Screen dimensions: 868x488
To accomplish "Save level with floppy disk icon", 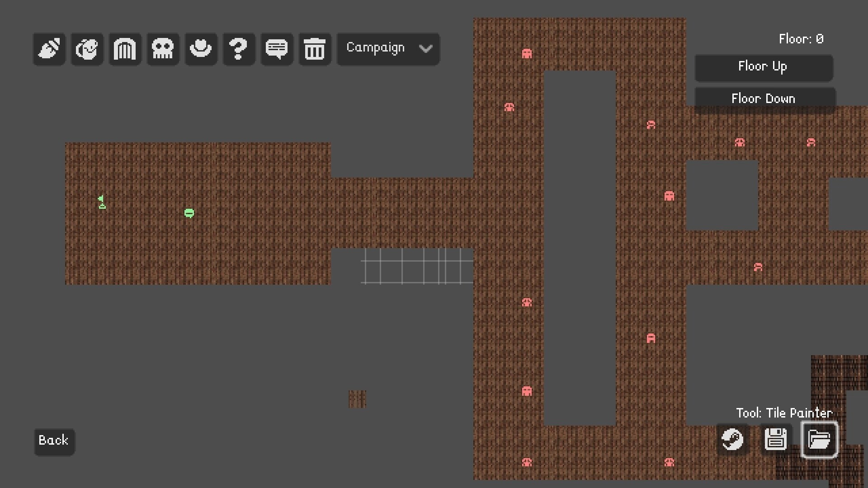I will [776, 439].
